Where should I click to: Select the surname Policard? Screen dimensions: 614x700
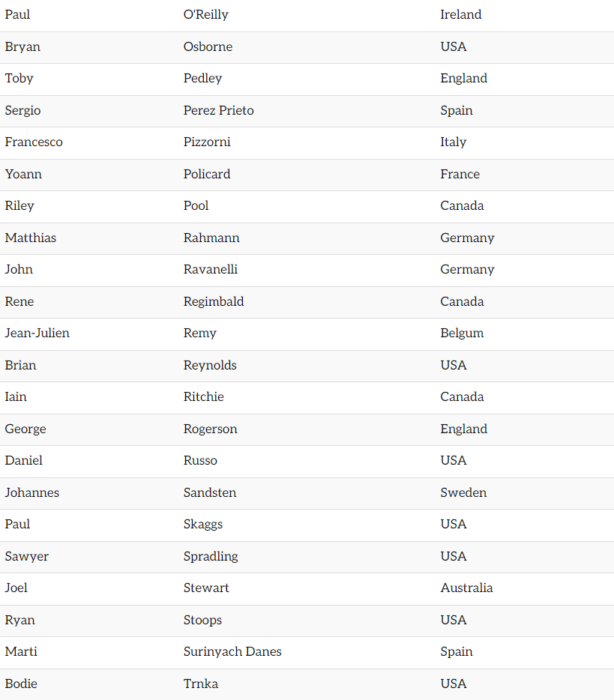[207, 174]
